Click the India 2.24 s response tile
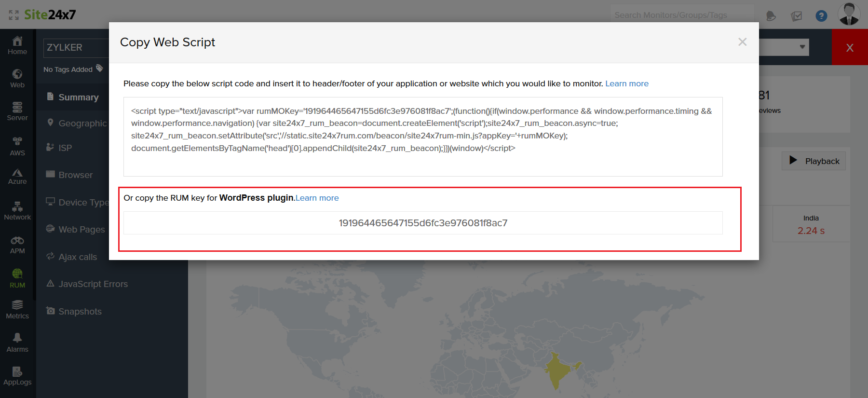 coord(811,224)
